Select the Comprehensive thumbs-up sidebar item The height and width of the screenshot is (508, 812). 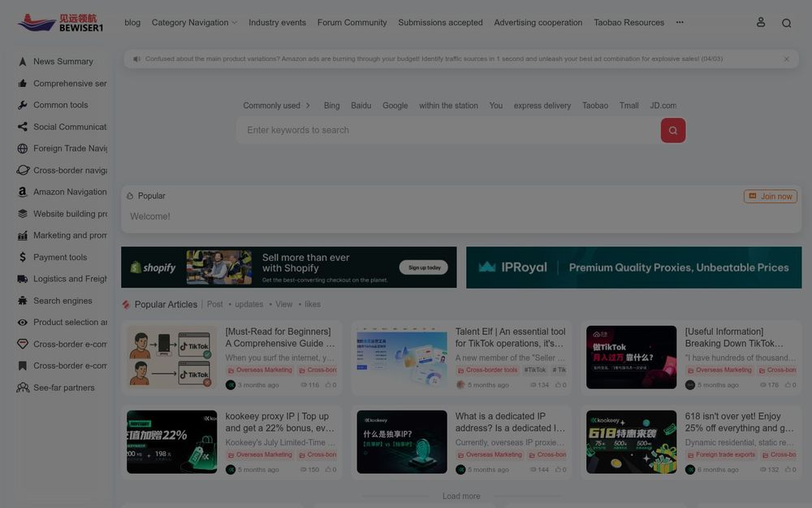click(x=62, y=84)
